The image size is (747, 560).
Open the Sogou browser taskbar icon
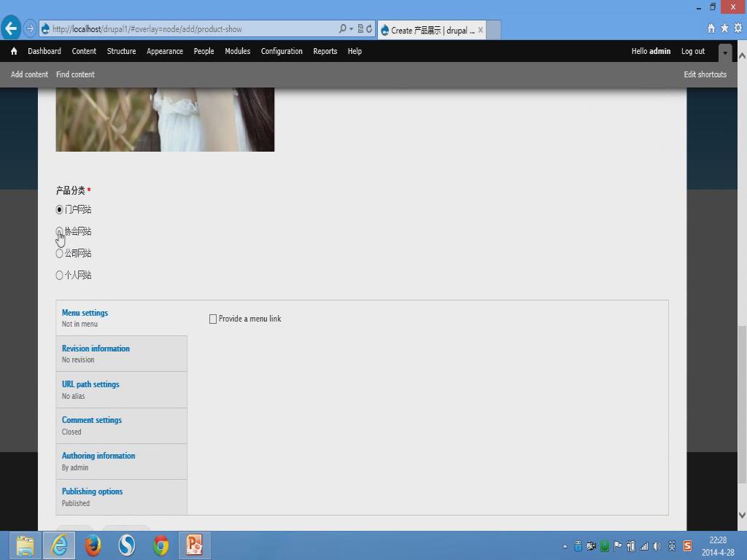(127, 545)
